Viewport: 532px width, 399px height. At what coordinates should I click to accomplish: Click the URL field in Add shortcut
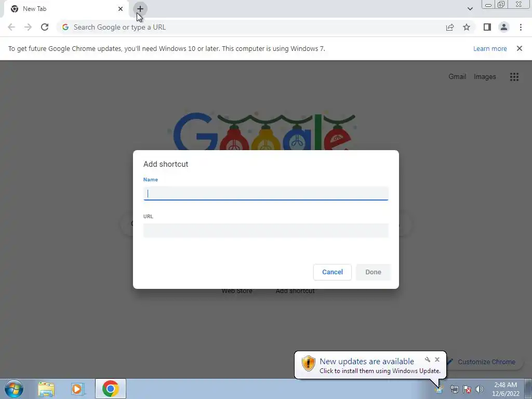tap(265, 230)
